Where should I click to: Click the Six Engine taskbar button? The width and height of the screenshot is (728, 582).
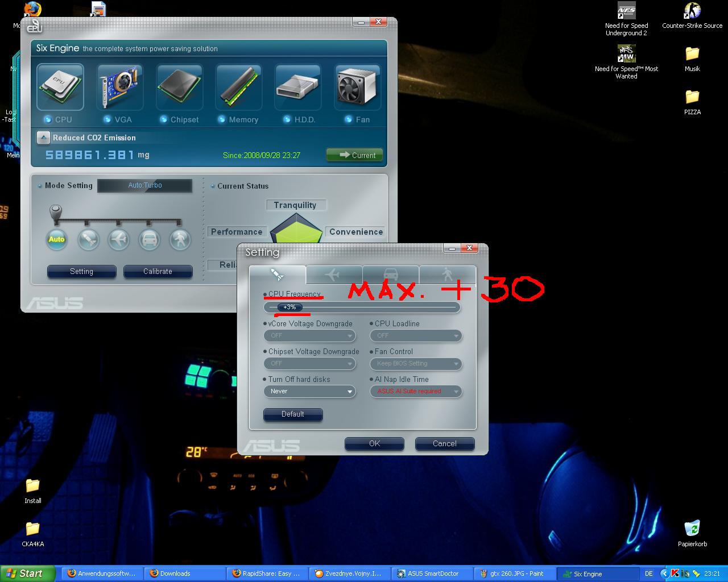click(597, 573)
